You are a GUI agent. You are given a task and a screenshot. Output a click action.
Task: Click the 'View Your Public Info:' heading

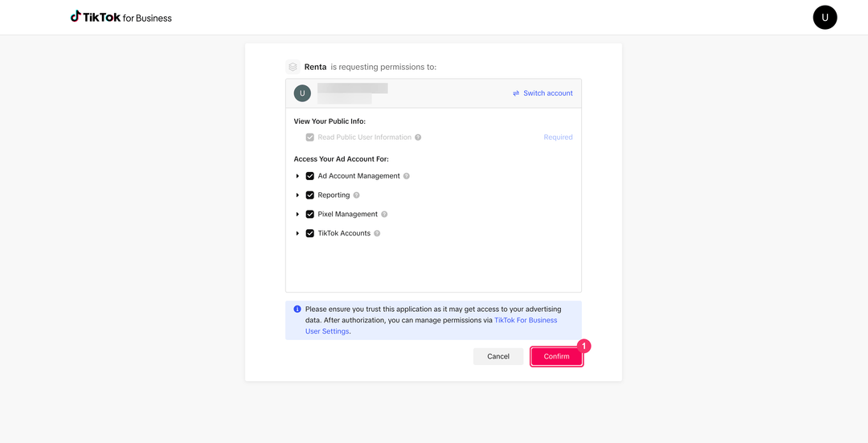pos(330,121)
